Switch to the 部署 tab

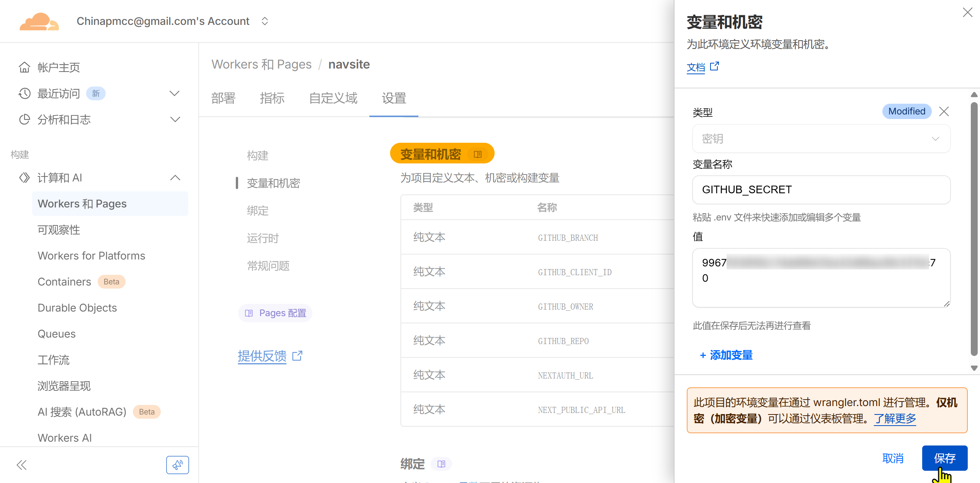[x=223, y=98]
